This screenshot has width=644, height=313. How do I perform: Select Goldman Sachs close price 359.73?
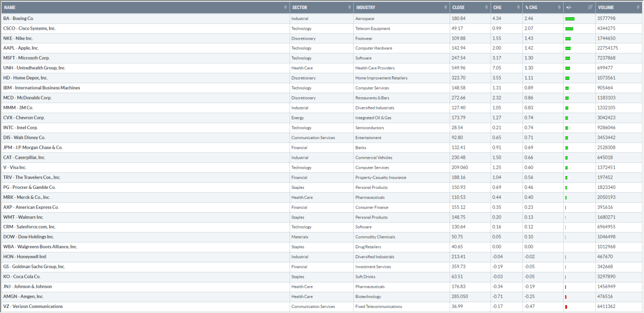tap(459, 267)
